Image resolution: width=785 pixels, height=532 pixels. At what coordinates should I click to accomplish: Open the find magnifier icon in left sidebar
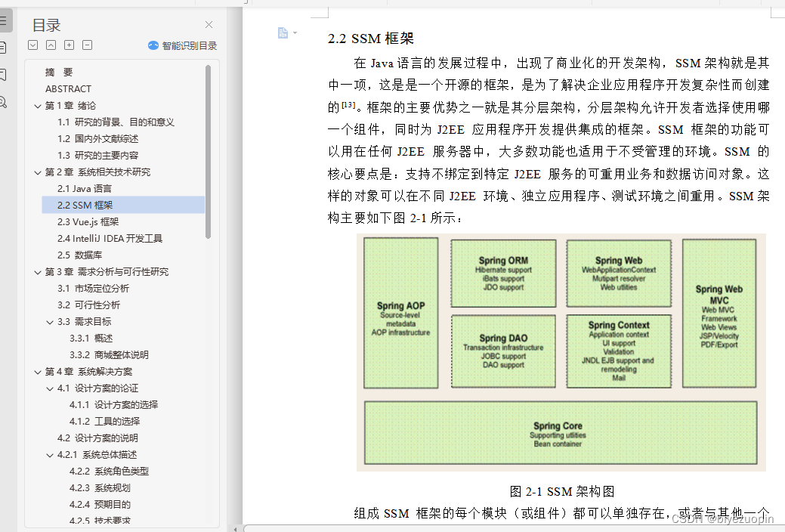pyautogui.click(x=3, y=102)
